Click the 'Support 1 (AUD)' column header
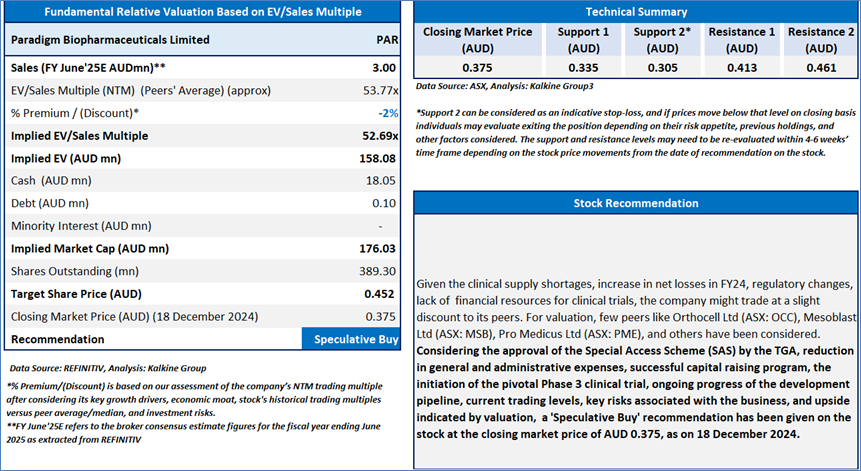This screenshot has height=471, width=861. 583,40
